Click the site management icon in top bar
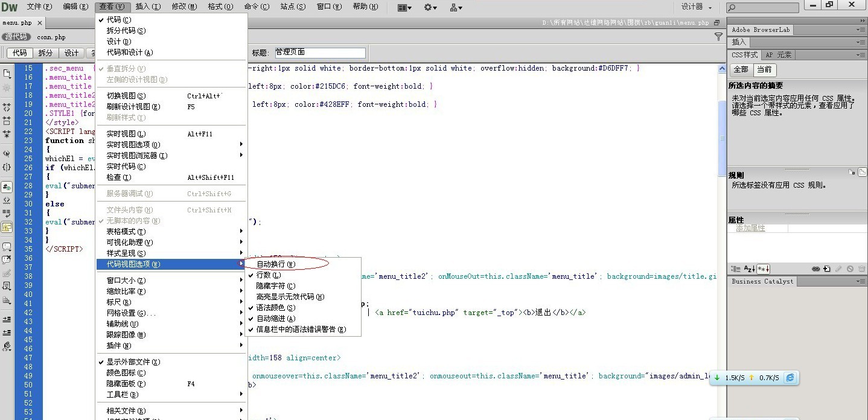This screenshot has height=420, width=868. [456, 7]
